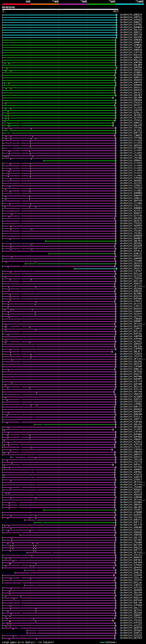Select label UniRef100_A7NVC2
This screenshot has width=146, height=644.
tap(131, 301)
